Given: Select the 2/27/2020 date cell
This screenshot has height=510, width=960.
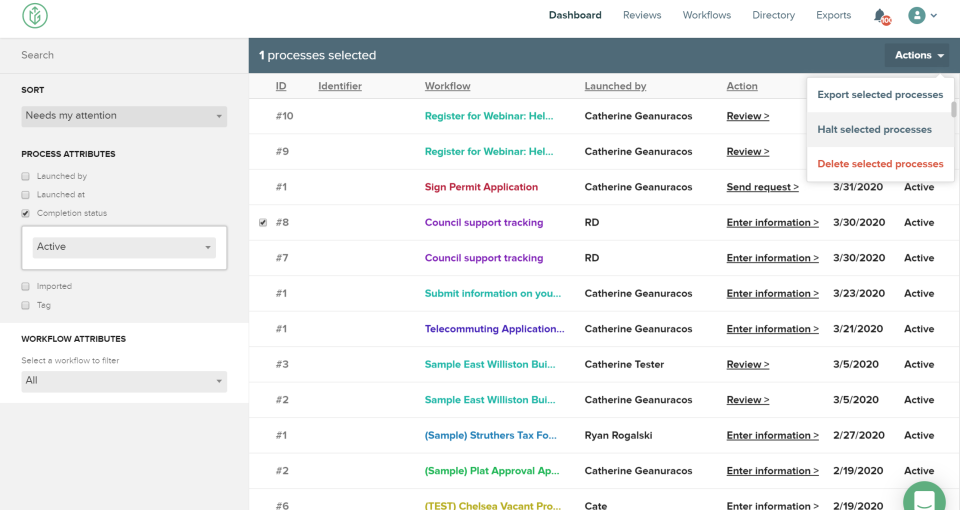Looking at the screenshot, I should [859, 436].
